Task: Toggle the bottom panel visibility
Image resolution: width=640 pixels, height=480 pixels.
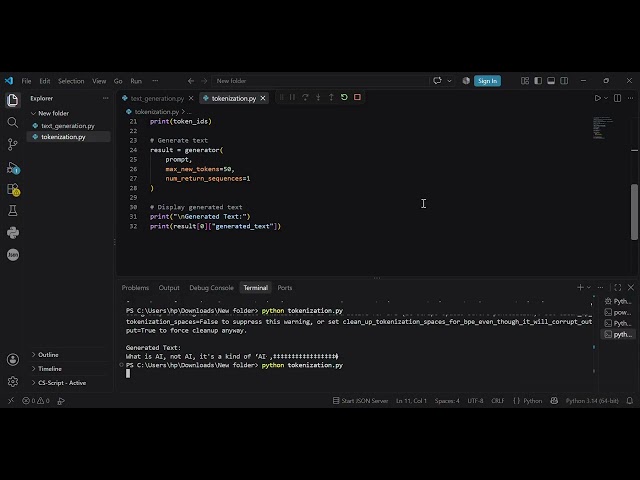Action: pos(551,81)
